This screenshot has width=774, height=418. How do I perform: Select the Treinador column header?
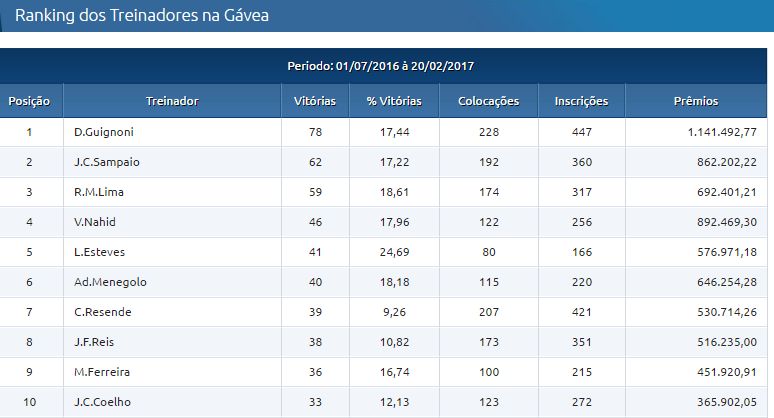pos(172,101)
